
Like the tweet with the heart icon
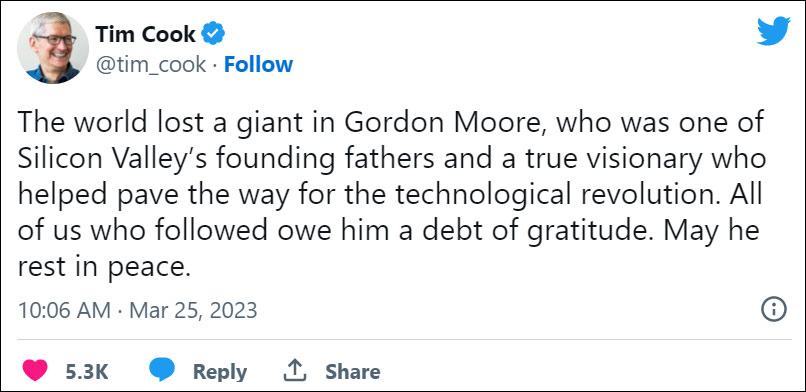[35, 370]
